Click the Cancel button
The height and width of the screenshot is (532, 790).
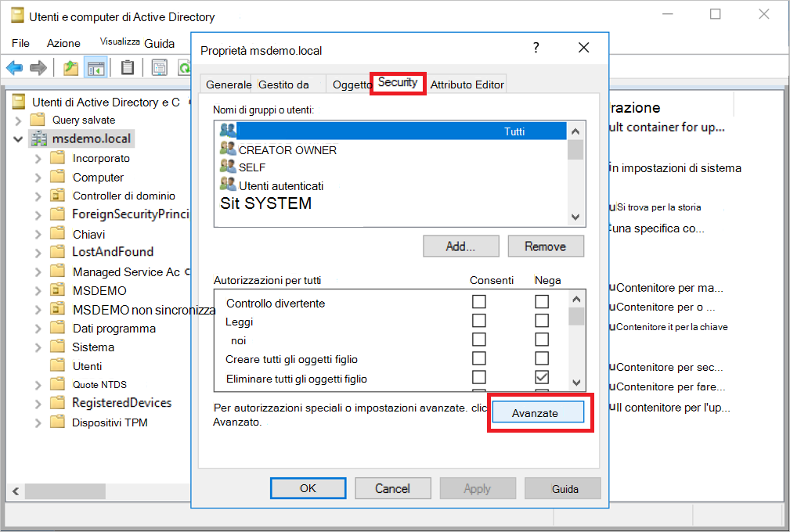pyautogui.click(x=392, y=488)
